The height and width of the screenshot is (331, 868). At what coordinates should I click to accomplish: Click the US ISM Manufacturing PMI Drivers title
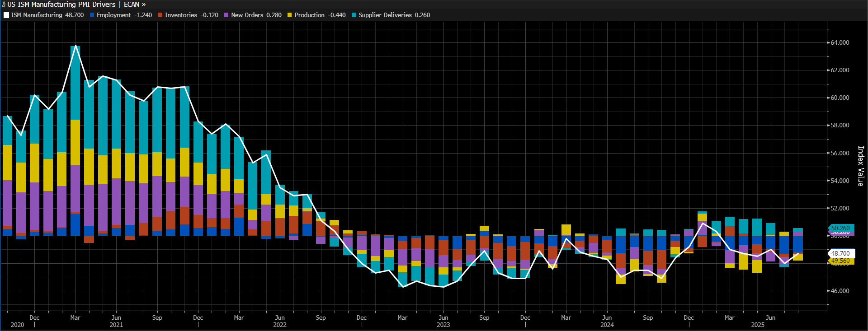[x=61, y=5]
